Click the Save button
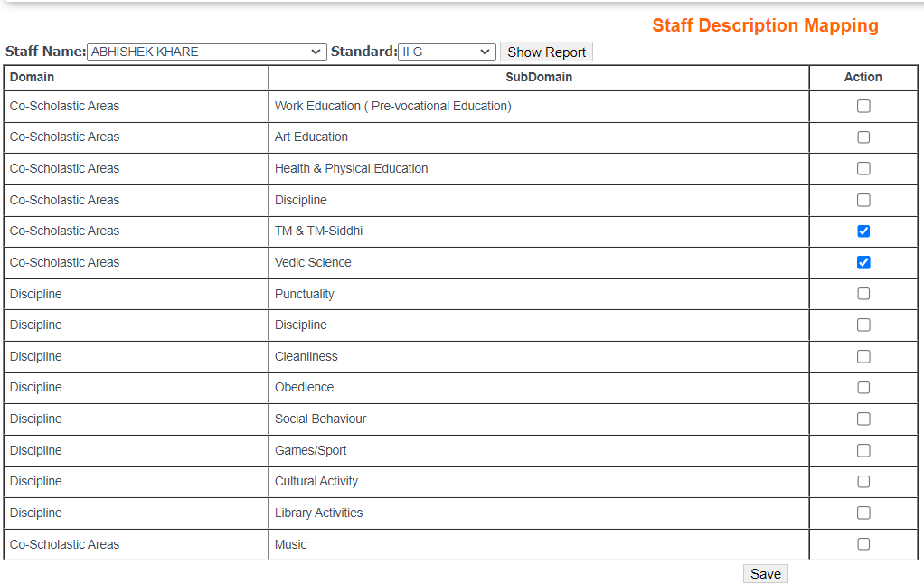Image resolution: width=924 pixels, height=584 pixels. click(x=766, y=574)
